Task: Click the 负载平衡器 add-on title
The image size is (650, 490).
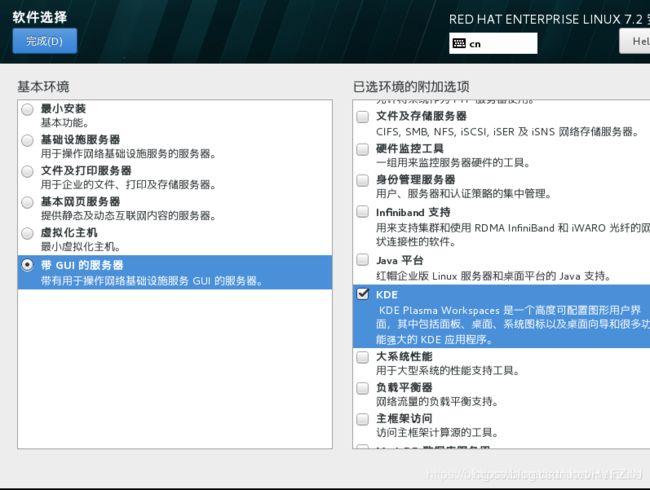Action: (404, 388)
